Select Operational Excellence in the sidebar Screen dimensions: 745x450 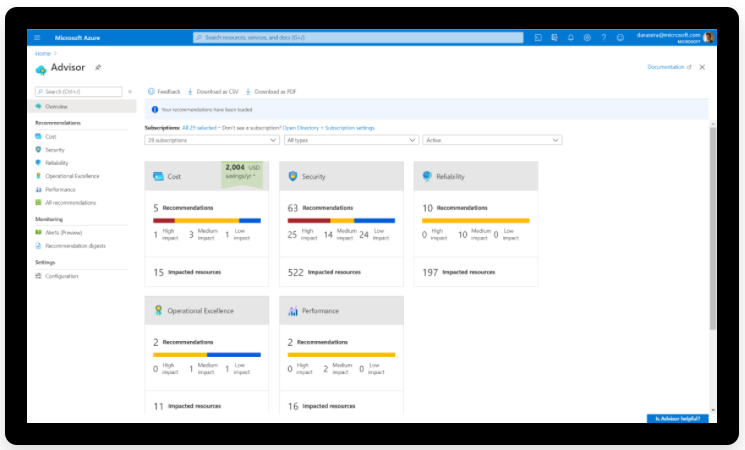coord(72,175)
